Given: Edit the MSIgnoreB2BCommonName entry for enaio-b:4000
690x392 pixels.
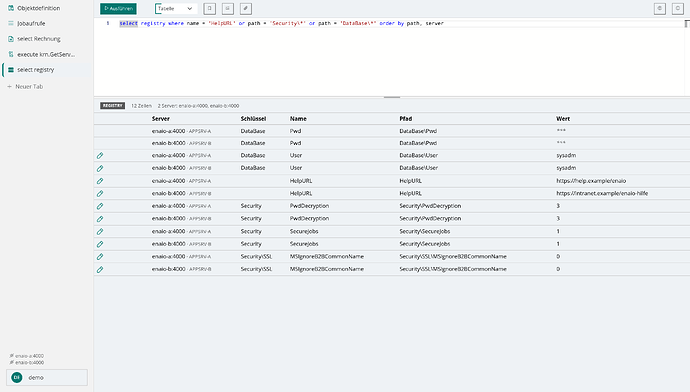Looking at the screenshot, I should 100,269.
